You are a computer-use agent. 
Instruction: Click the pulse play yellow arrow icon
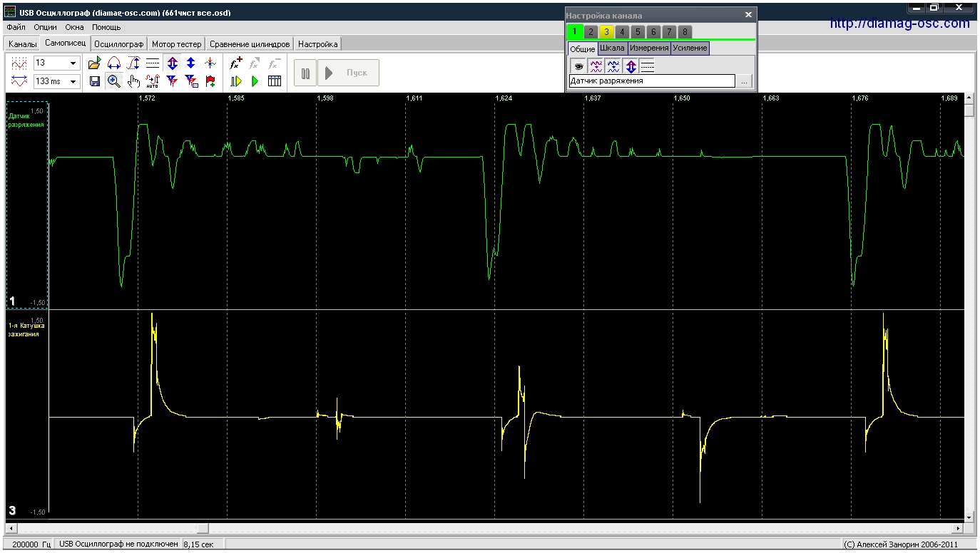236,81
